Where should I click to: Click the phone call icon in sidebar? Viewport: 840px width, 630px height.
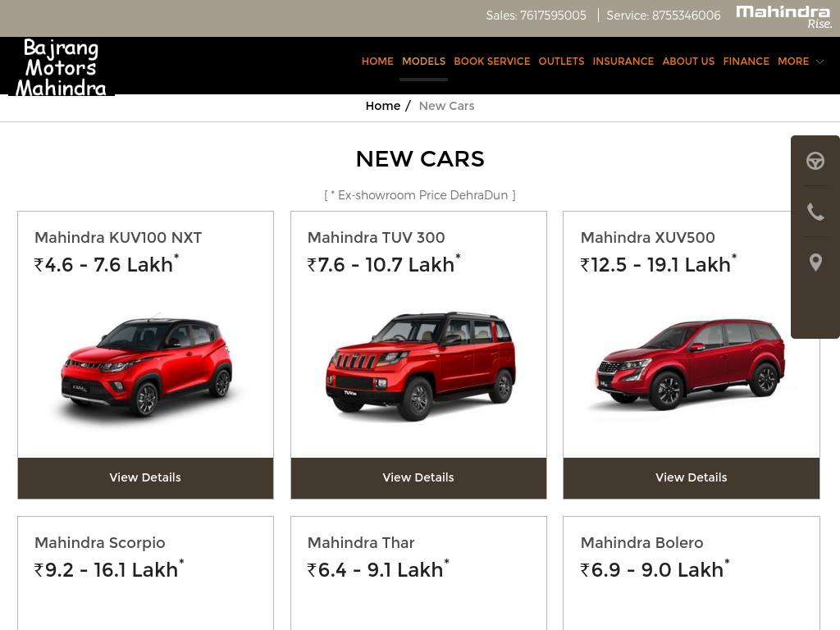815,212
